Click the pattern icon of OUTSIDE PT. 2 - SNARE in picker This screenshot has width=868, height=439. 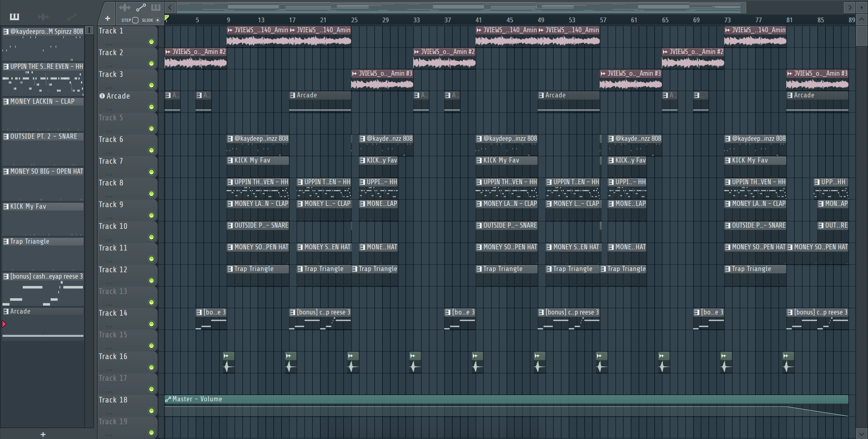tap(6, 136)
